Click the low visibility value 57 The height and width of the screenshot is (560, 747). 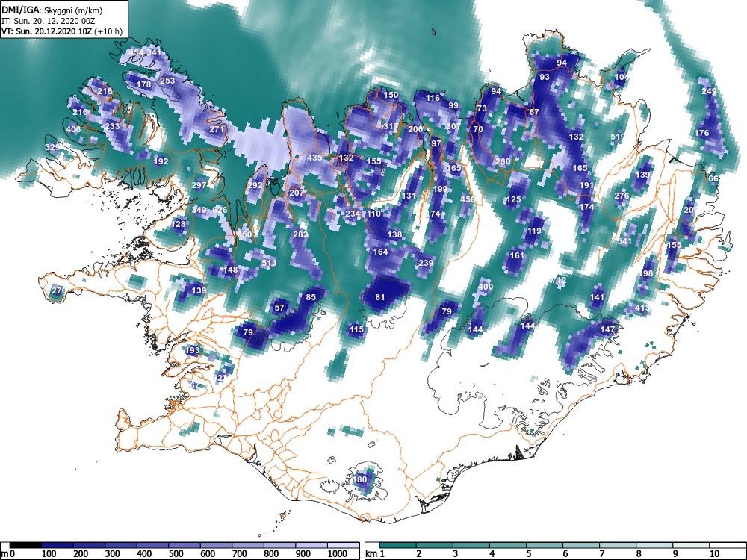279,308
